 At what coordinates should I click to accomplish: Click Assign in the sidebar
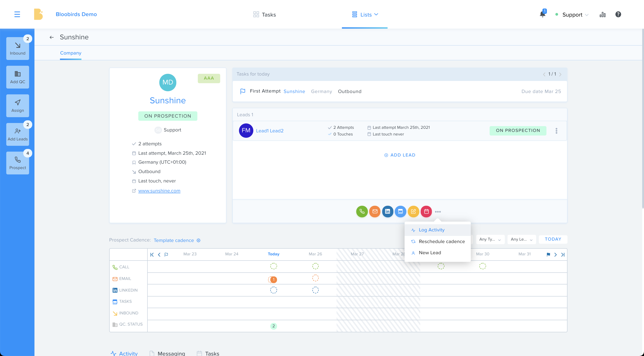point(17,106)
